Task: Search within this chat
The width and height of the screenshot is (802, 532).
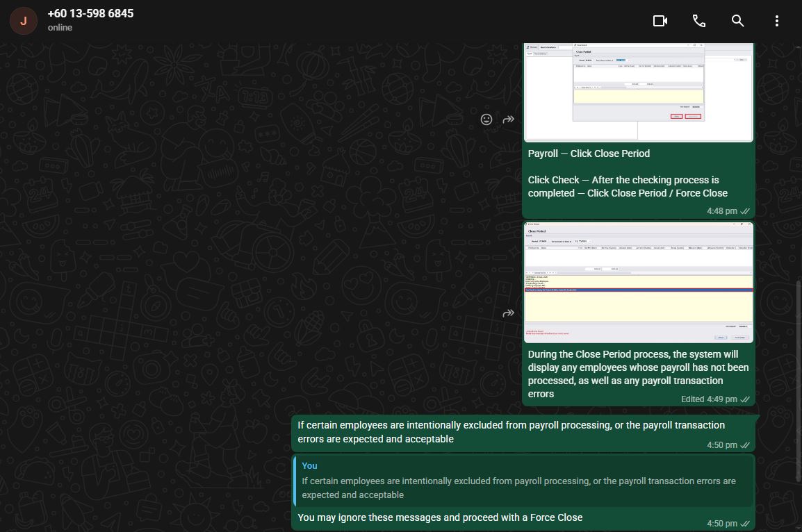Action: 737,21
